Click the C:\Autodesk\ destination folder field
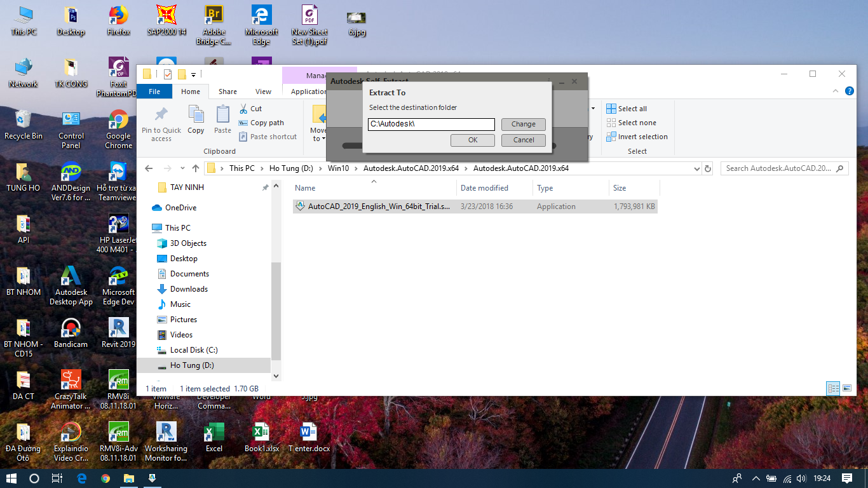This screenshot has height=488, width=868. coord(431,124)
